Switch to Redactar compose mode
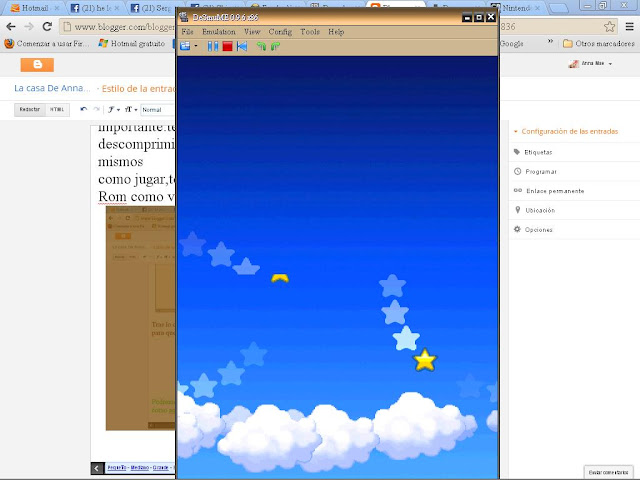640x480 pixels. [30, 109]
